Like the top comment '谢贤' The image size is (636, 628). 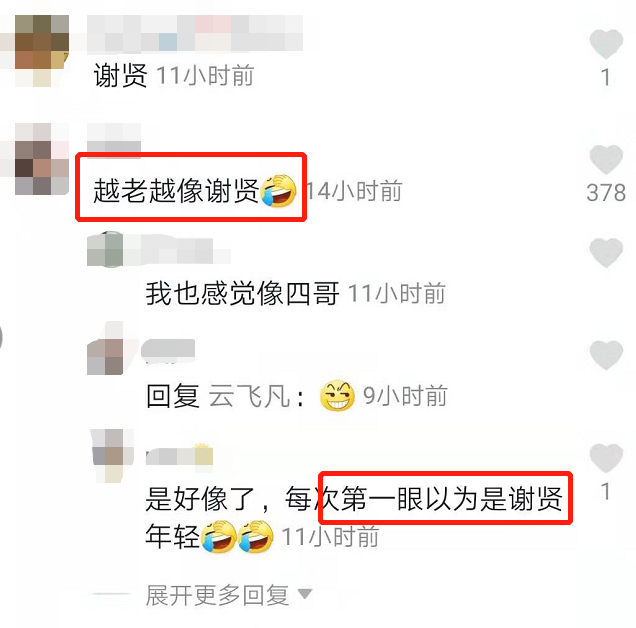pos(606,44)
